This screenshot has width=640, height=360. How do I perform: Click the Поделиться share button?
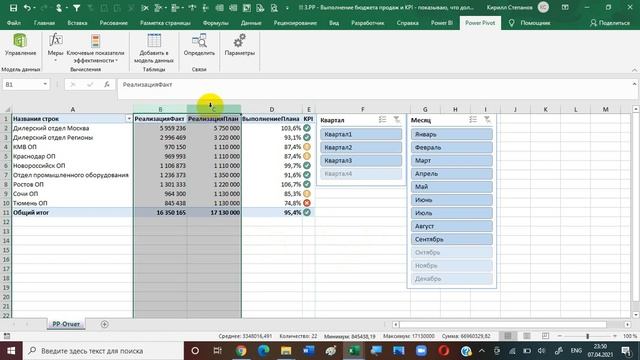pos(610,23)
